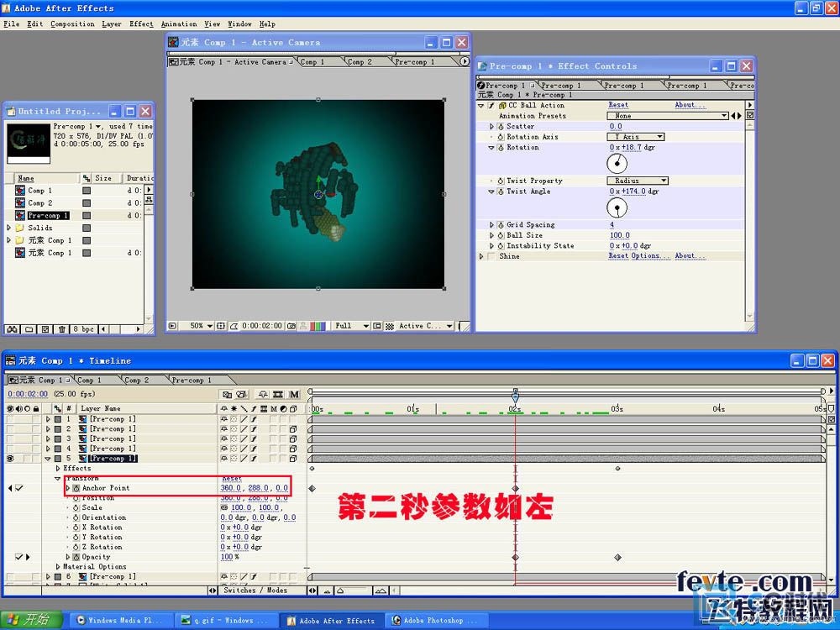Click the draft 3D button in timeline header
This screenshot has height=630, width=840.
(242, 394)
